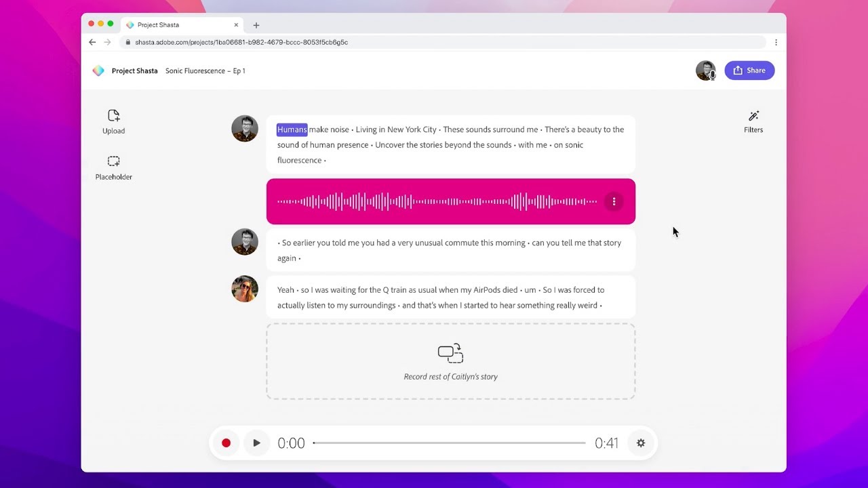The image size is (868, 488).
Task: Open the Filters magic wand panel
Action: pyautogui.click(x=753, y=117)
